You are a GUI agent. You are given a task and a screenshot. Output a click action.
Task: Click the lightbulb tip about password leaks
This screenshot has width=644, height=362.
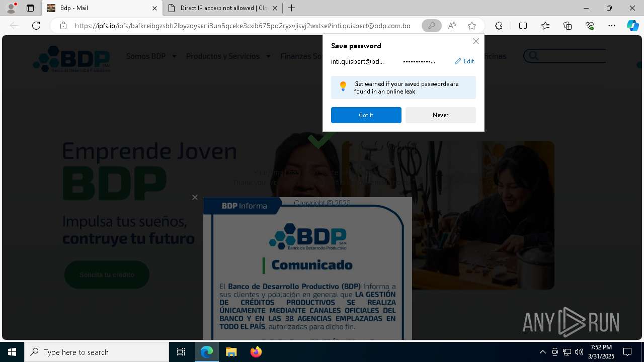point(404,87)
